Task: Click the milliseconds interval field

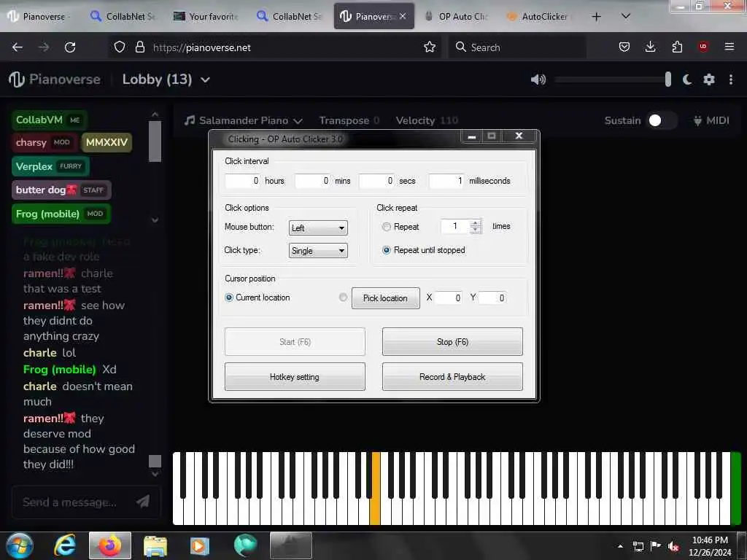Action: [446, 181]
